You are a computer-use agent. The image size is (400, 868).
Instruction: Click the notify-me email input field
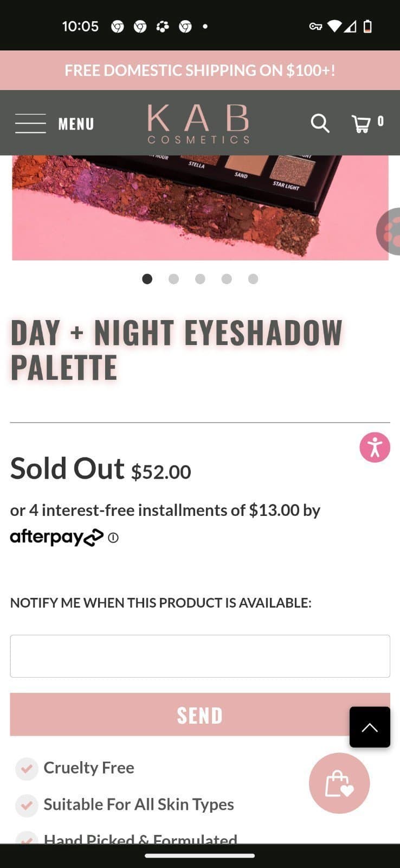(x=200, y=656)
